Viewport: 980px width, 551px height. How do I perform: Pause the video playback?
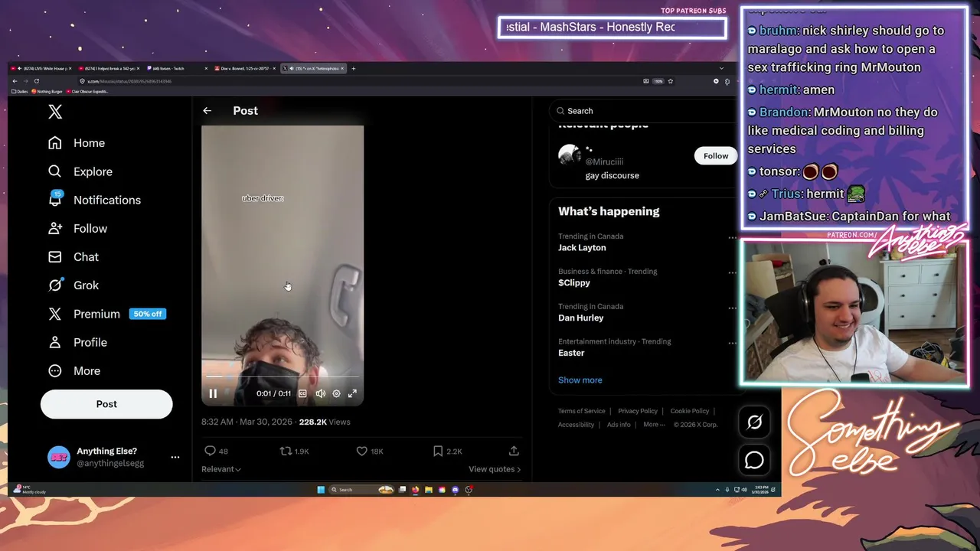[213, 393]
